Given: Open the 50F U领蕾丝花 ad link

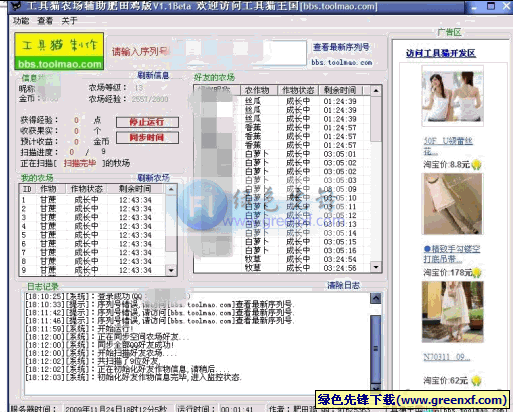Looking at the screenshot, I should click(448, 146).
